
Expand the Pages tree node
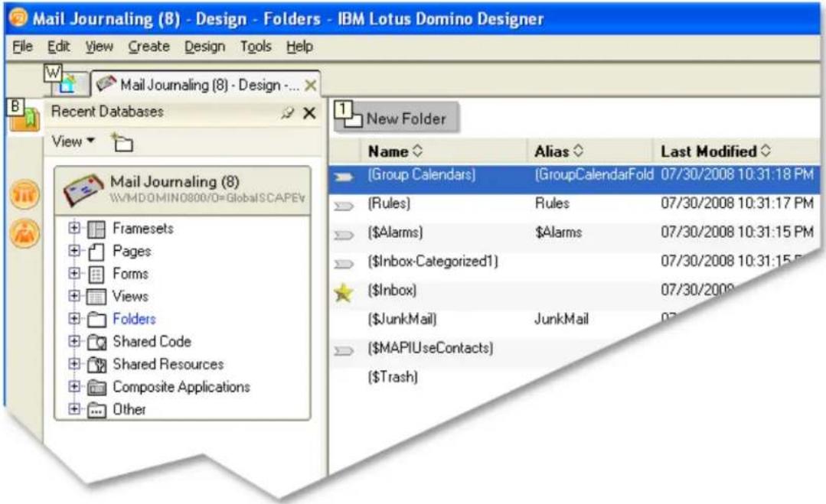pos(74,250)
